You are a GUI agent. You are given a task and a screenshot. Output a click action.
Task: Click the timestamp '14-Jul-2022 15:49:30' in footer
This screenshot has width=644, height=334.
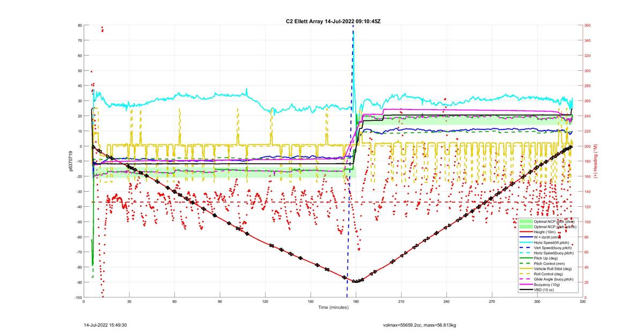[x=105, y=325]
